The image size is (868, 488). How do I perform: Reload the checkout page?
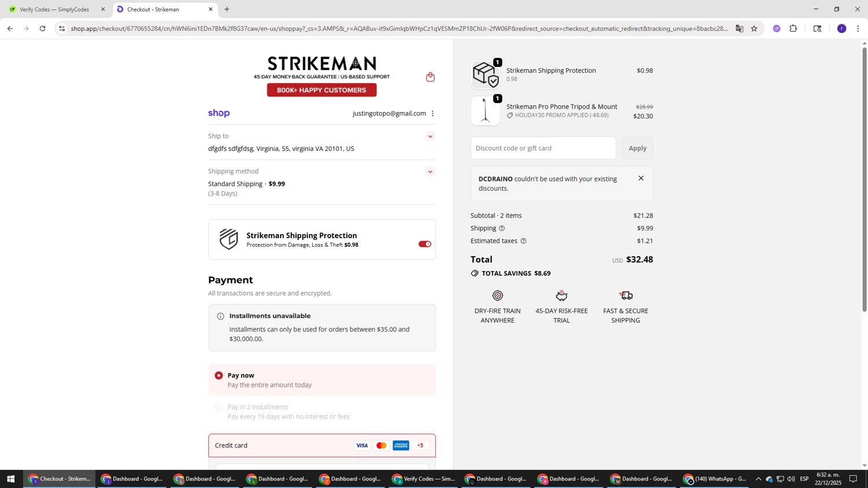click(x=42, y=28)
